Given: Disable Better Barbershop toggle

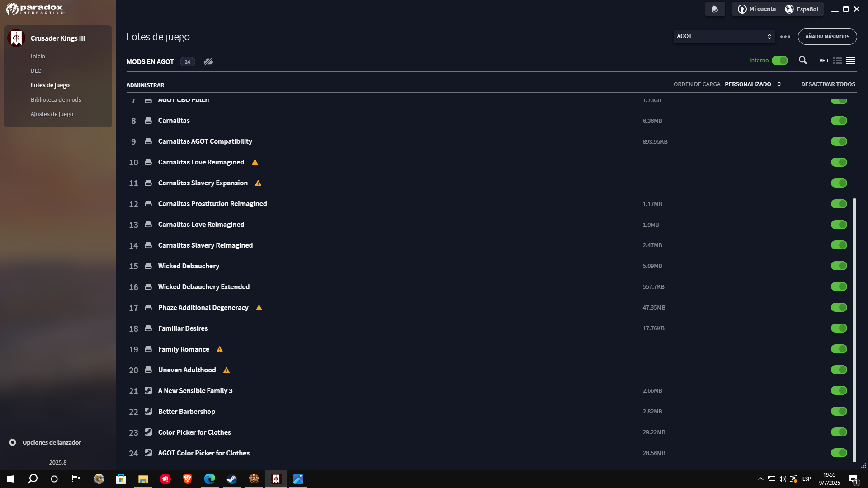Looking at the screenshot, I should [x=839, y=411].
